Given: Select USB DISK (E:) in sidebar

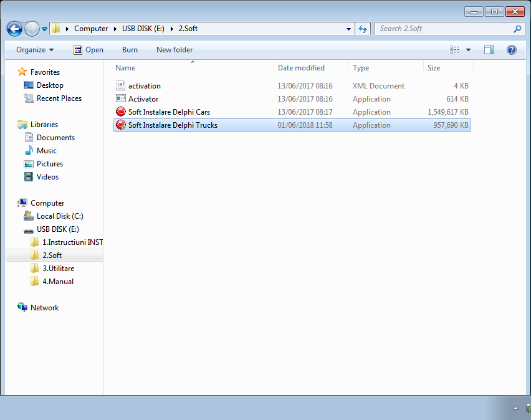Looking at the screenshot, I should [x=58, y=229].
